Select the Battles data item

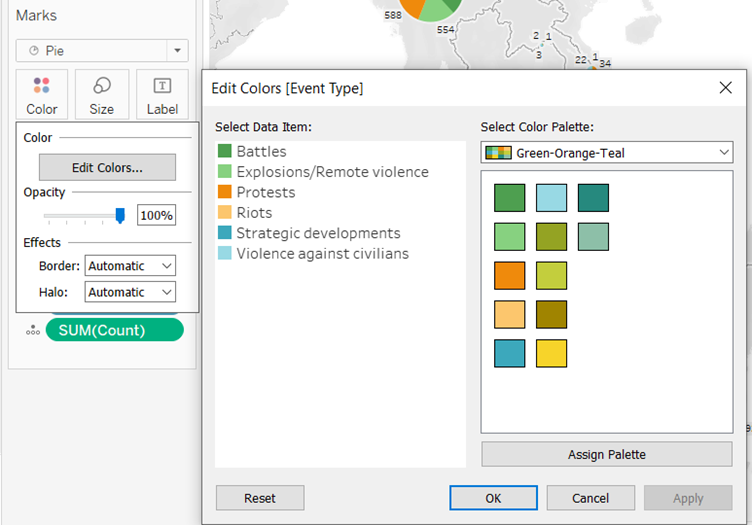click(x=261, y=152)
